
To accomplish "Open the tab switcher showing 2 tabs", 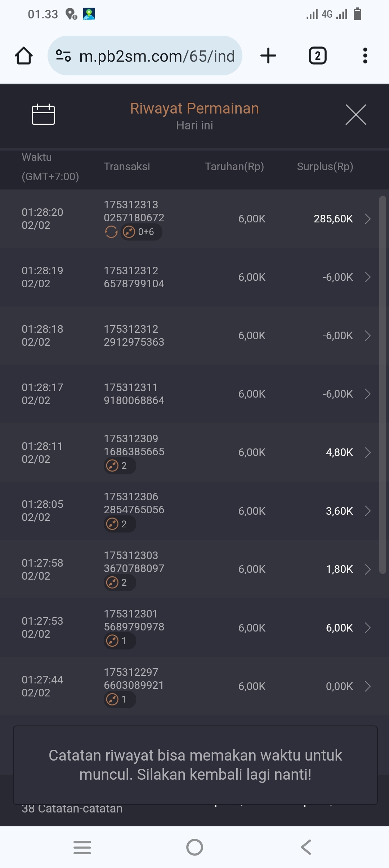I will point(317,56).
